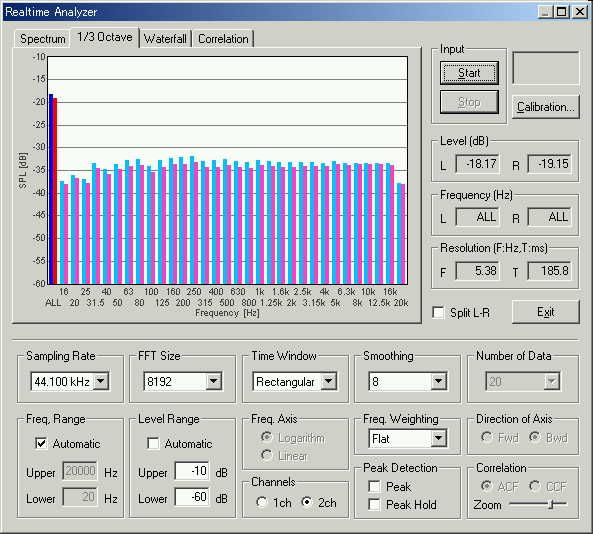Select the Correlation tab
This screenshot has width=593, height=534.
pyautogui.click(x=223, y=39)
